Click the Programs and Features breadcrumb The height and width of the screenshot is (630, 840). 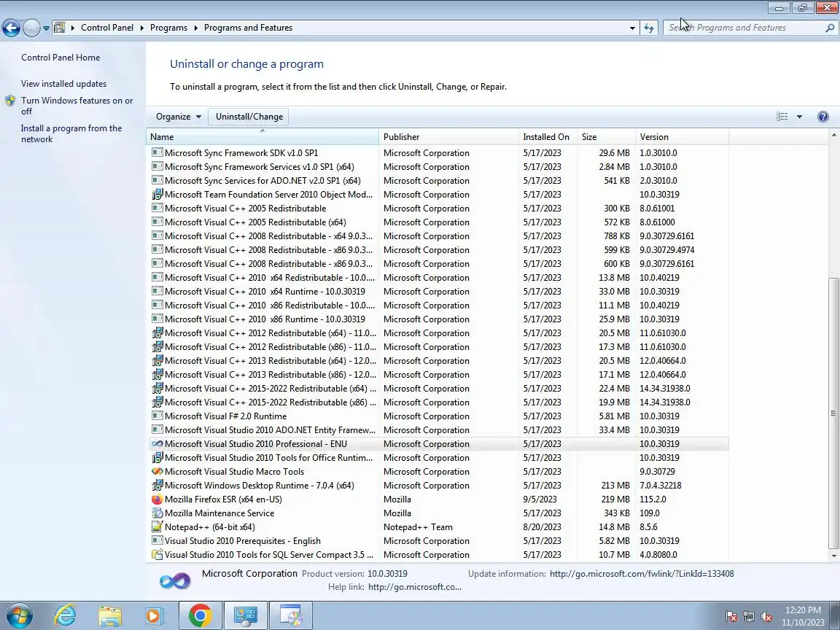tap(248, 27)
